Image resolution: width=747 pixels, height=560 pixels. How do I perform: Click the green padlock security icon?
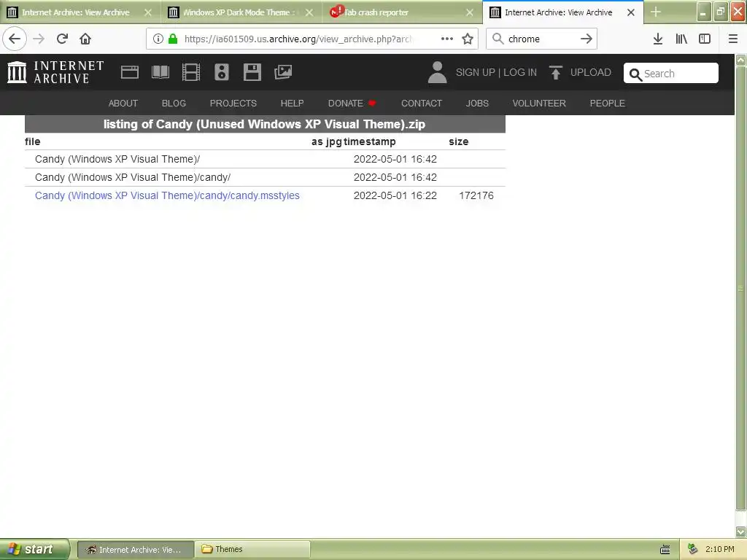[x=173, y=39]
